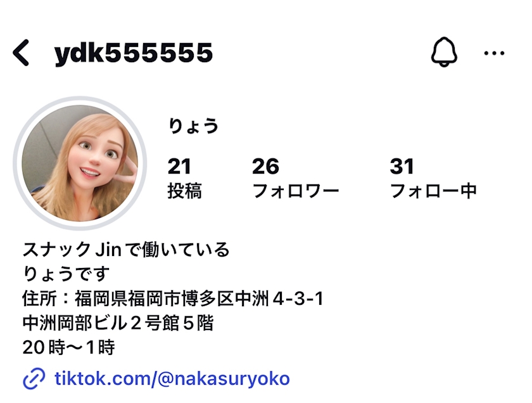The width and height of the screenshot is (532, 403).
Task: Tap the 投稿 label
Action: click(184, 191)
